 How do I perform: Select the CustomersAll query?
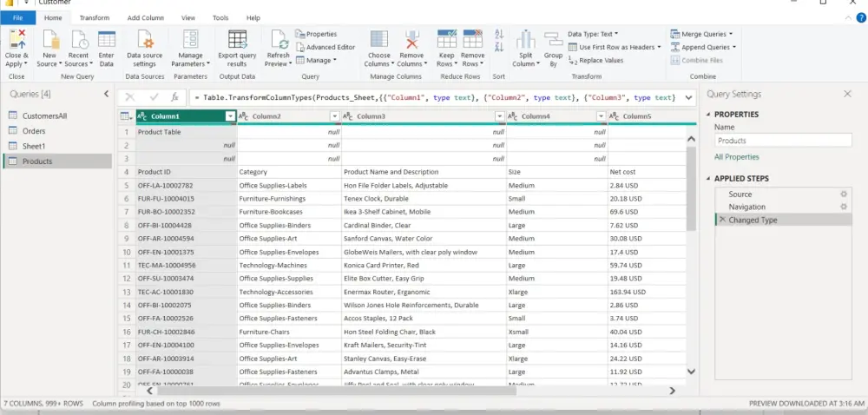point(57,116)
